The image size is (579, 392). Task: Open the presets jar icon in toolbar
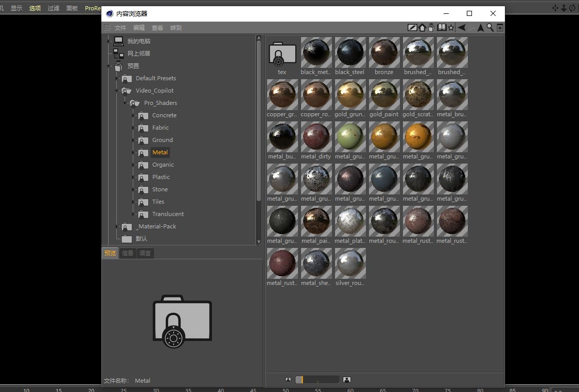[431, 28]
